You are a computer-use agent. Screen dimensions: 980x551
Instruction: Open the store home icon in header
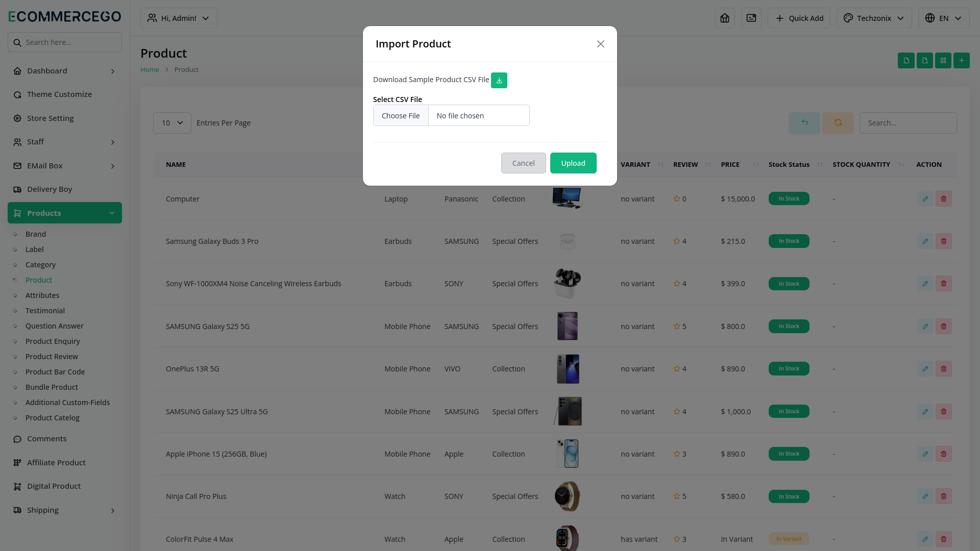point(724,18)
